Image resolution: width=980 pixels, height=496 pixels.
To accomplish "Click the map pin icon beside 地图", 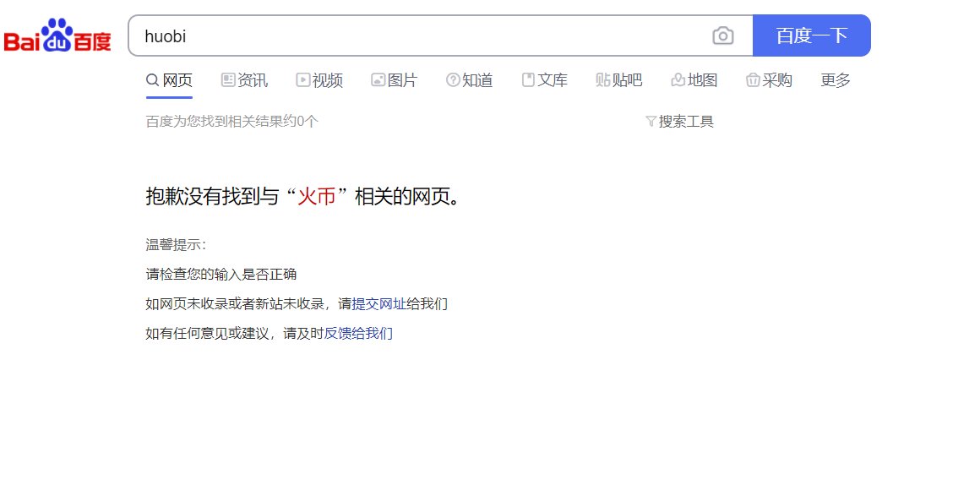I will point(678,80).
